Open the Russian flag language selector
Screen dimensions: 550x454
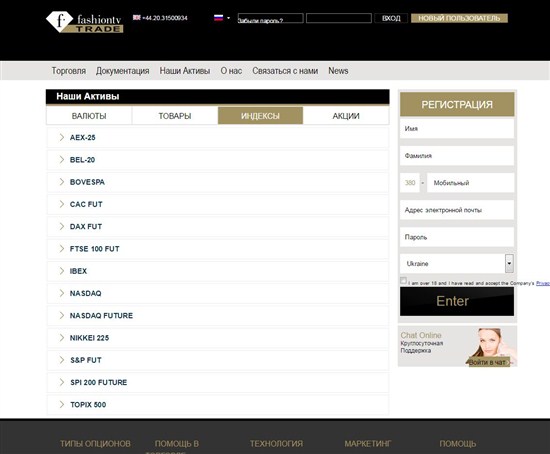222,18
